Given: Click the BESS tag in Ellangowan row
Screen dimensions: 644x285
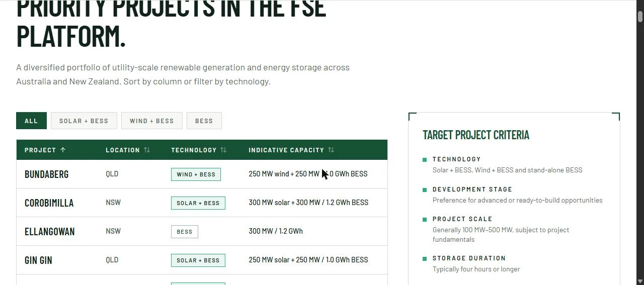Looking at the screenshot, I should pos(185,232).
